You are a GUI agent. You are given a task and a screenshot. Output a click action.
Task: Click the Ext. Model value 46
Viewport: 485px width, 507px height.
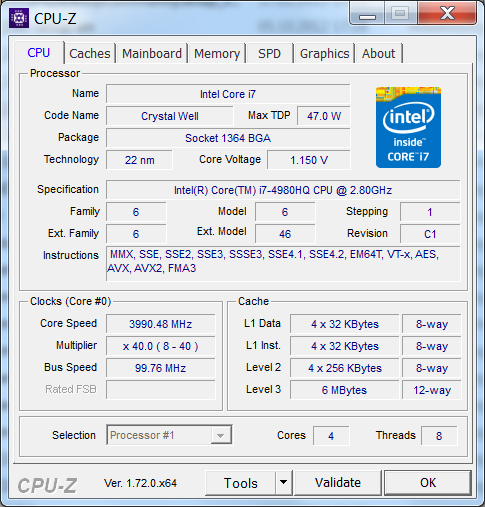pyautogui.click(x=285, y=234)
